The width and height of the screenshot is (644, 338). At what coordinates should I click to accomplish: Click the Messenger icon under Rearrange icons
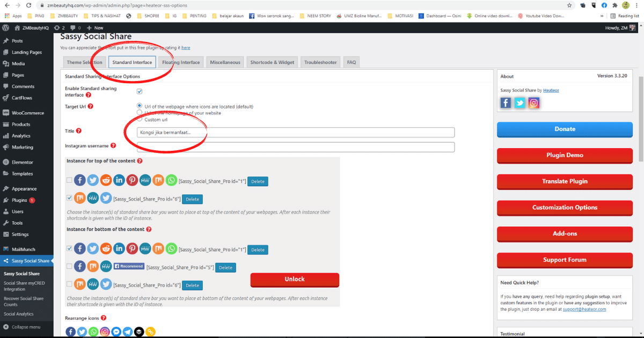pyautogui.click(x=116, y=332)
